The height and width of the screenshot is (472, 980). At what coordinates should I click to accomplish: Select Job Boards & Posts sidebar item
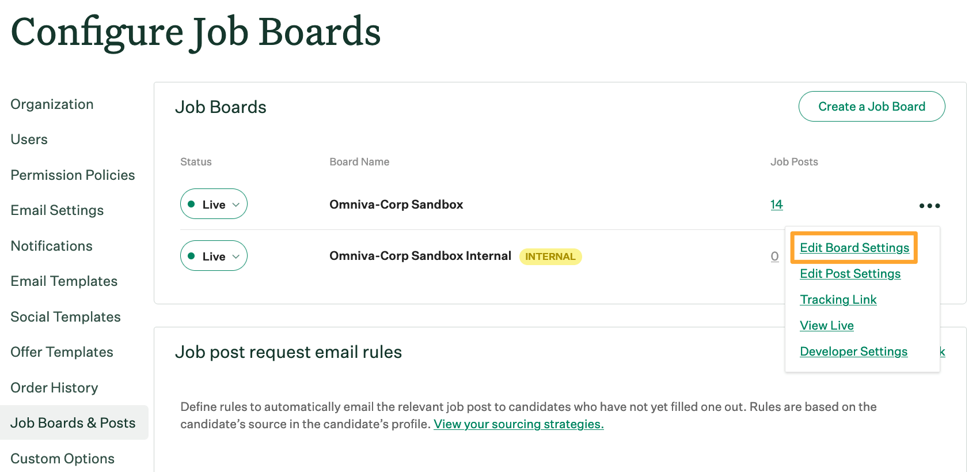tap(73, 423)
